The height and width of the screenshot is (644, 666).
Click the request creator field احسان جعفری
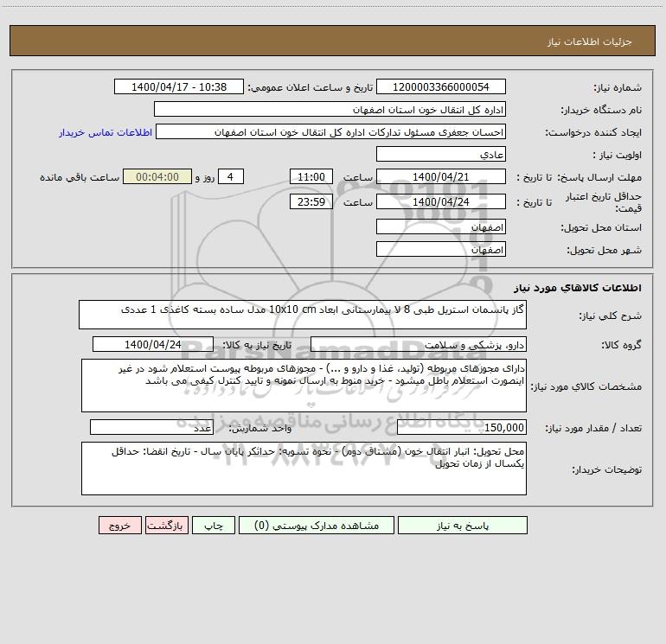pos(330,131)
